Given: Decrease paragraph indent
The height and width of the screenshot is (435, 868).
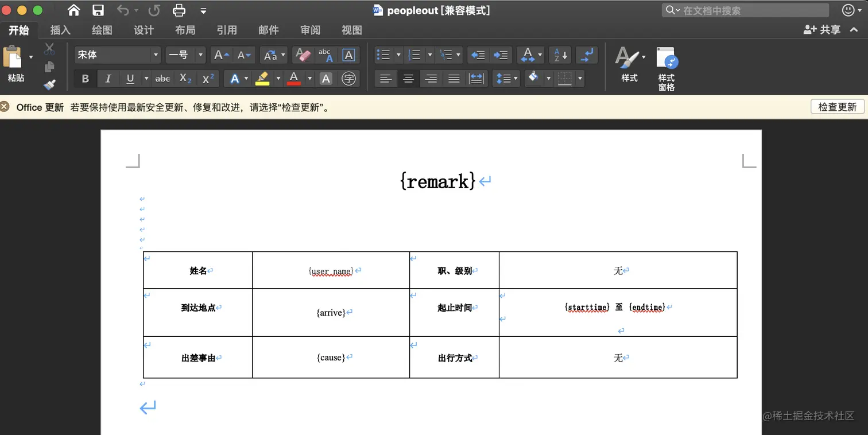Looking at the screenshot, I should click(478, 55).
